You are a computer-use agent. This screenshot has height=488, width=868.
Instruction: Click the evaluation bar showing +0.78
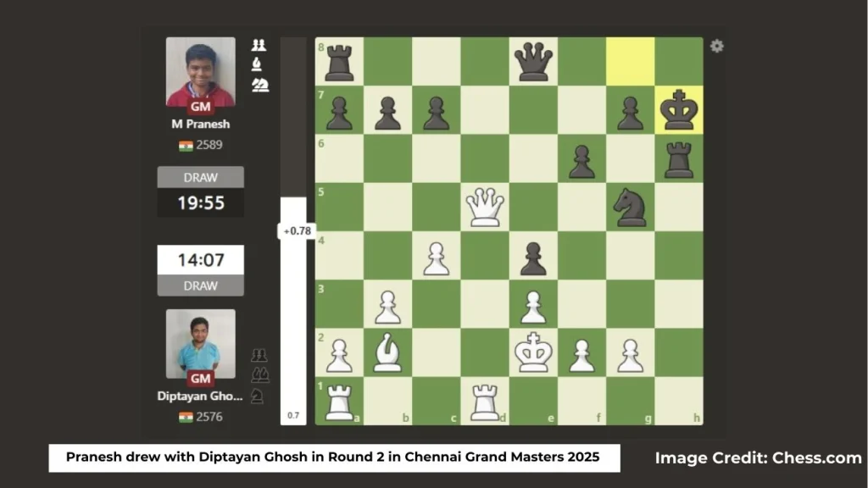coord(297,230)
